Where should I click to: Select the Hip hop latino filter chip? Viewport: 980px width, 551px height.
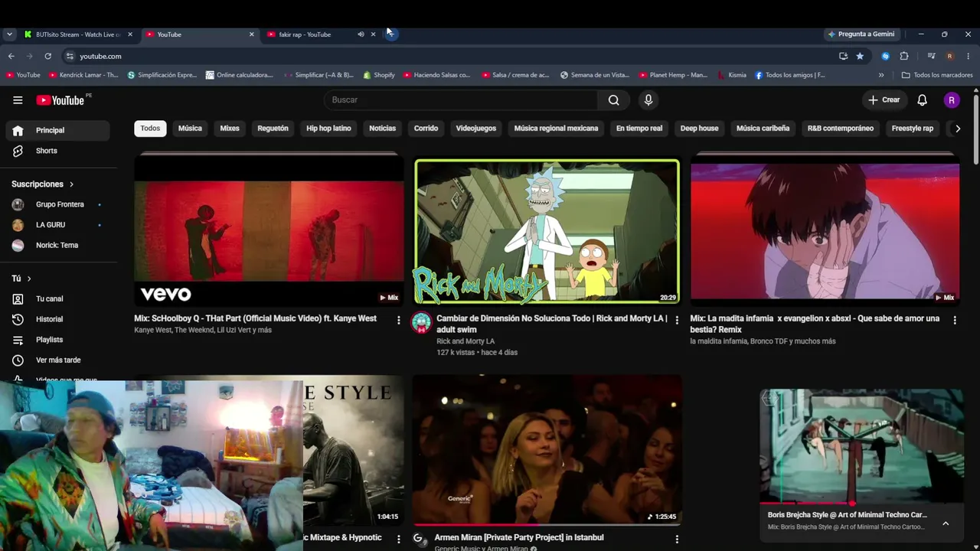click(x=328, y=129)
